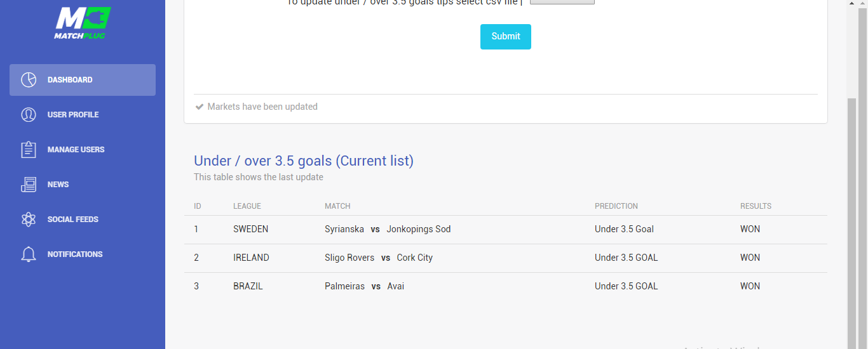Click the Manage Users clipboard icon

pos(29,150)
